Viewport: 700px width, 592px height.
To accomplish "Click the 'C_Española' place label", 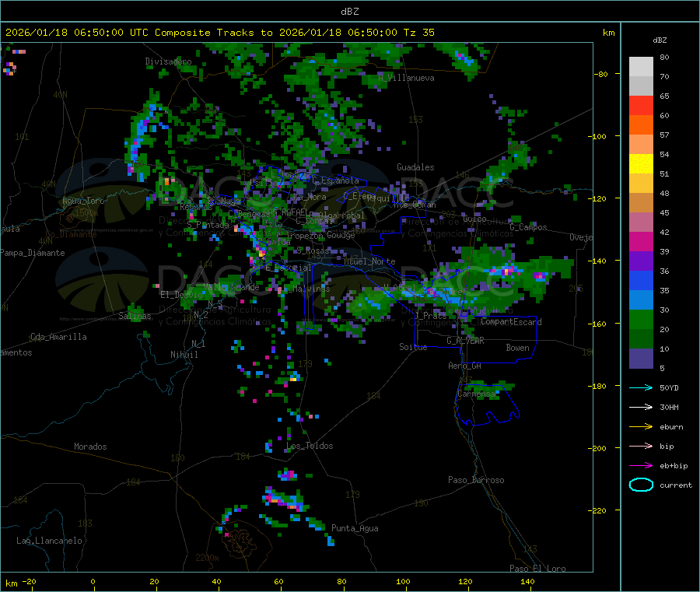I will (335, 180).
